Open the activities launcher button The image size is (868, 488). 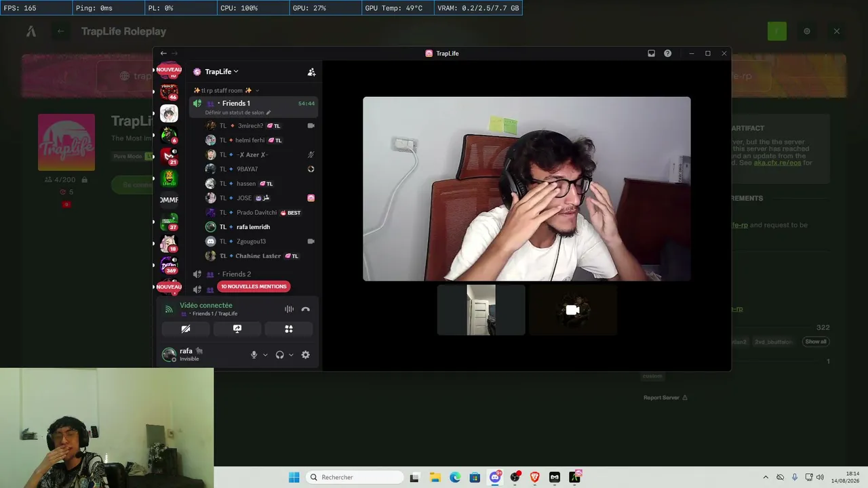pos(289,329)
